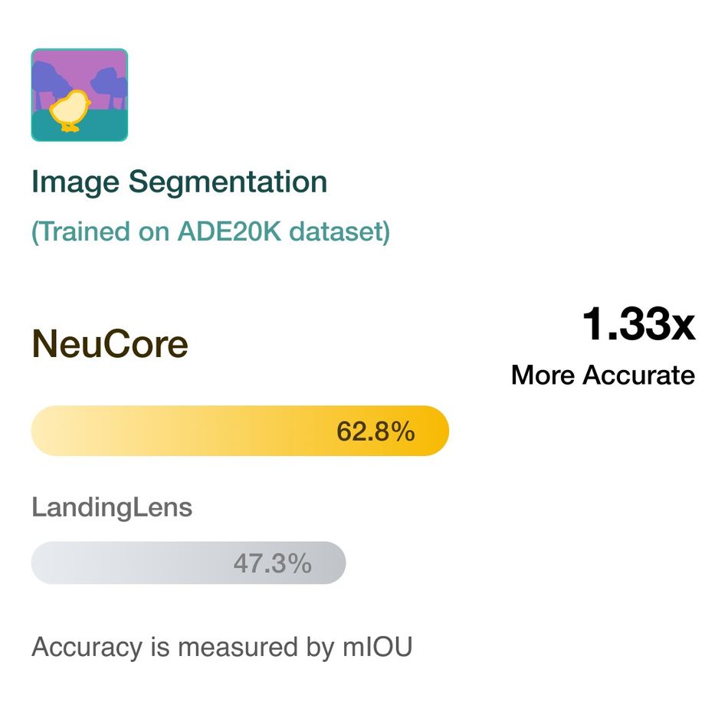Click the 62.8% value on the bar
This screenshot has height=718, width=728.
pyautogui.click(x=375, y=431)
